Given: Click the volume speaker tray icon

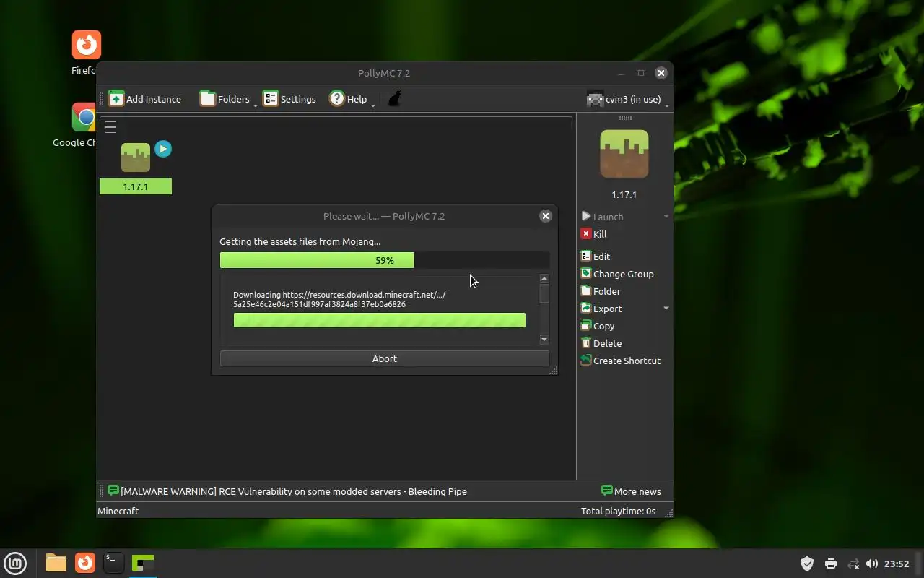Looking at the screenshot, I should [872, 564].
